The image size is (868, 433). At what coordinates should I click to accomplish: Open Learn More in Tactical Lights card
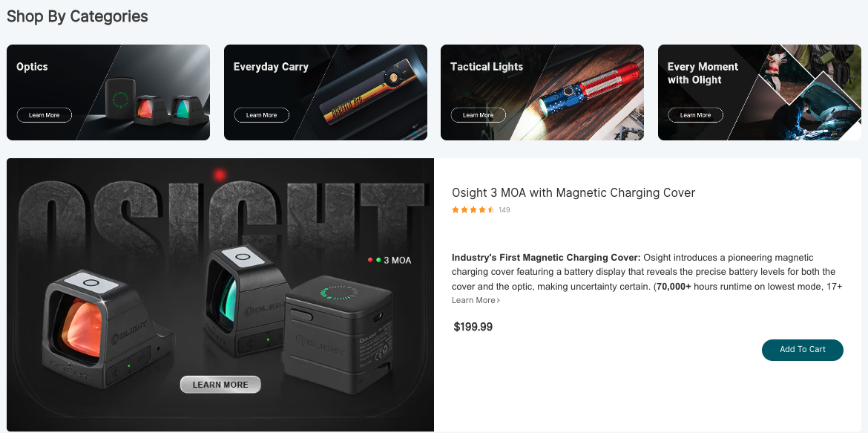point(479,115)
